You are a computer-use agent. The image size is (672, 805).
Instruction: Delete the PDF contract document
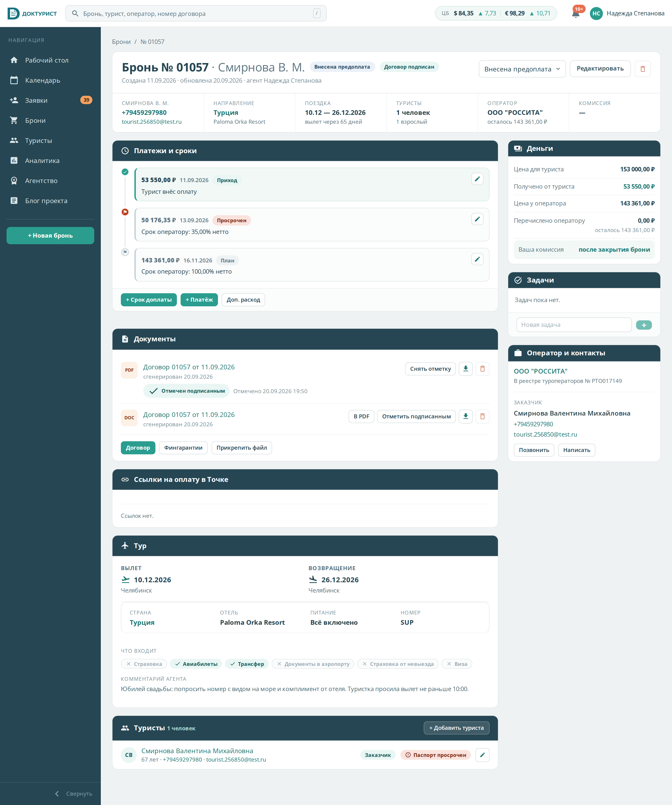(x=482, y=369)
